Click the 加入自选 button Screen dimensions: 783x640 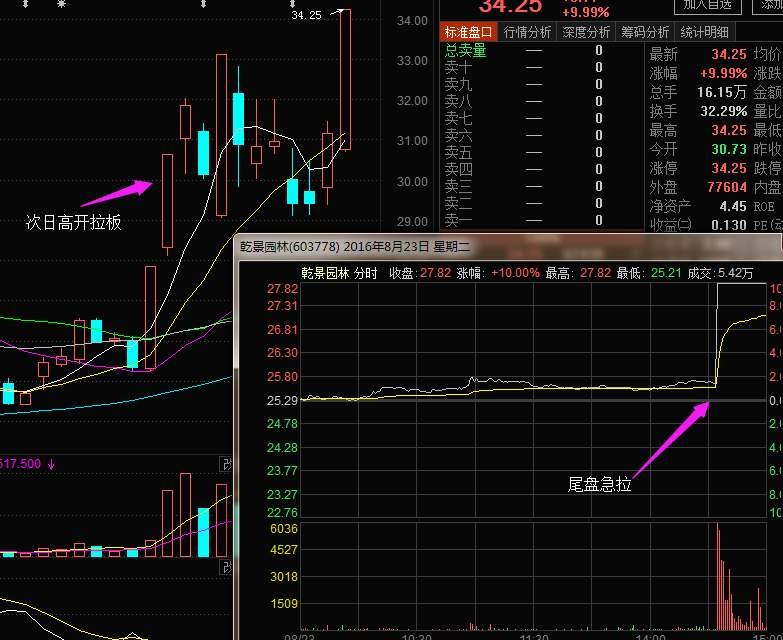(708, 5)
